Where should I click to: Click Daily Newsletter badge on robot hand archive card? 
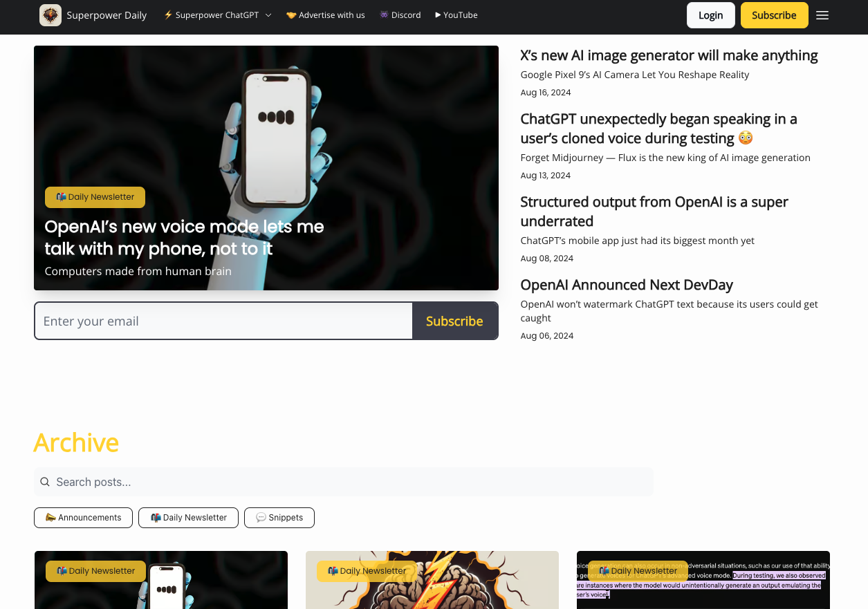point(95,571)
